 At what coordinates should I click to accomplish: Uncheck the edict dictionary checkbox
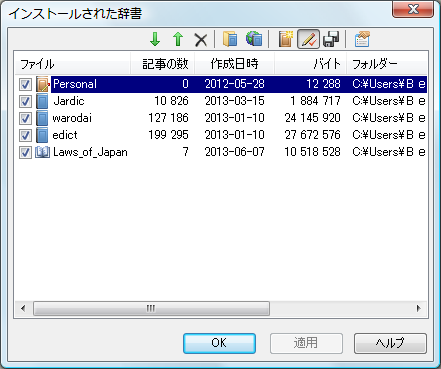pos(25,135)
